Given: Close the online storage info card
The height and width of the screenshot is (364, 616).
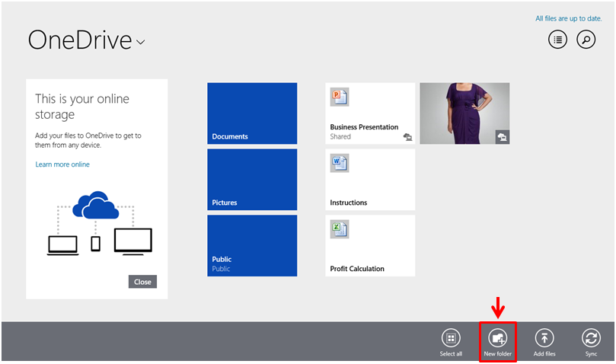Looking at the screenshot, I should tap(142, 282).
